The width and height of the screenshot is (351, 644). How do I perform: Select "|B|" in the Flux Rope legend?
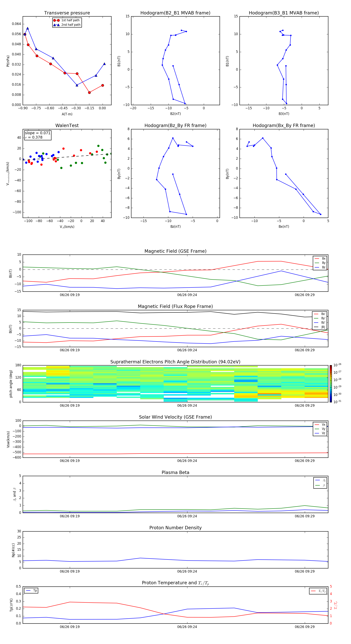(x=320, y=327)
